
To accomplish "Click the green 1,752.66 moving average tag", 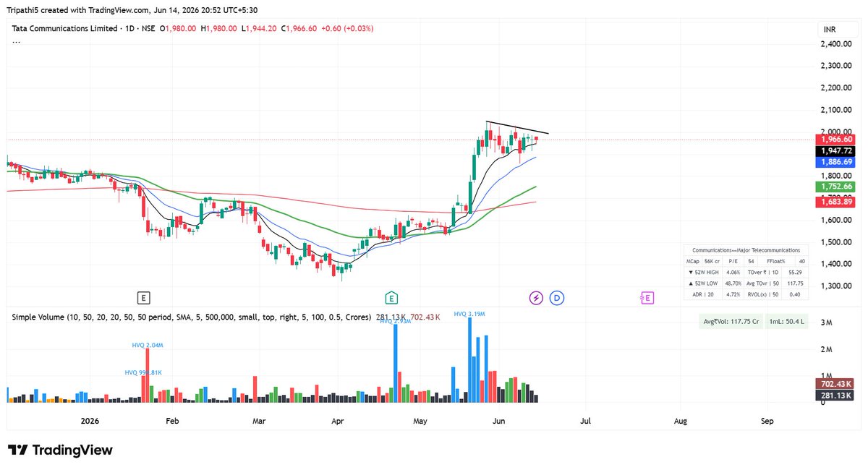I will point(835,187).
